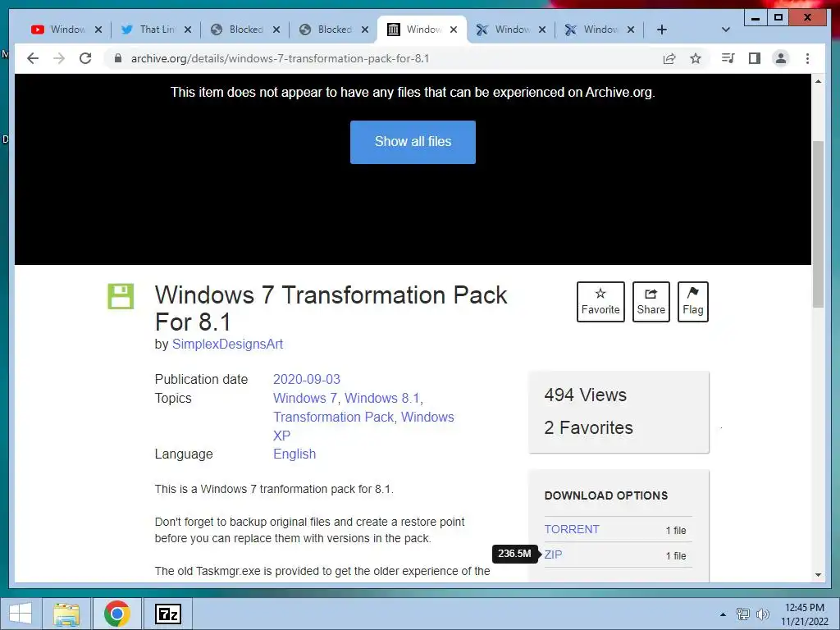
Task: Expand the tab search chevron
Action: point(725,30)
